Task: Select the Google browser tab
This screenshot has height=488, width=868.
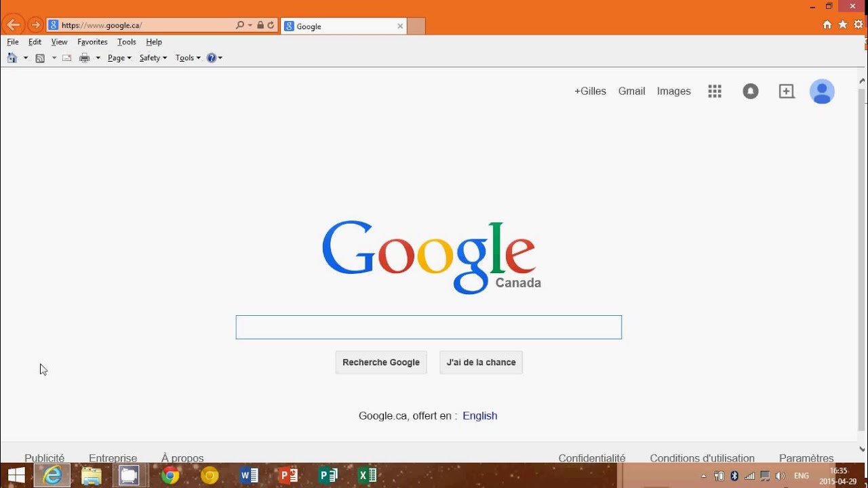Action: click(342, 26)
